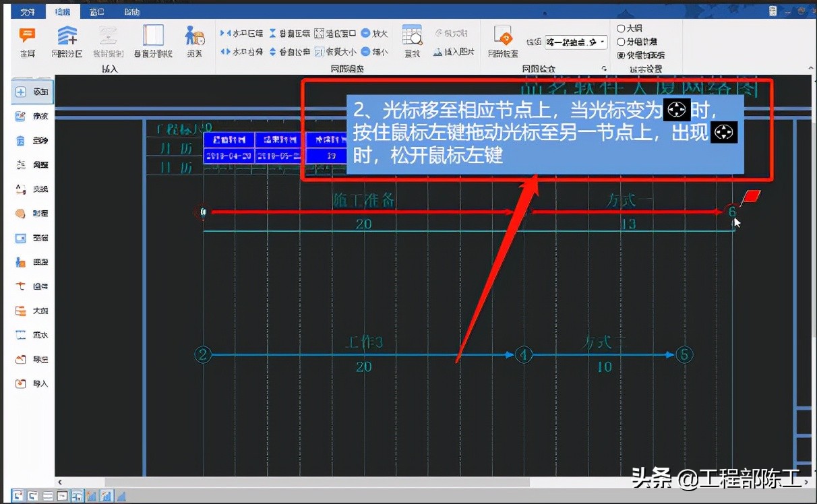Click node 2 in the network diagram
Viewport: 817px width, 504px height.
[204, 355]
